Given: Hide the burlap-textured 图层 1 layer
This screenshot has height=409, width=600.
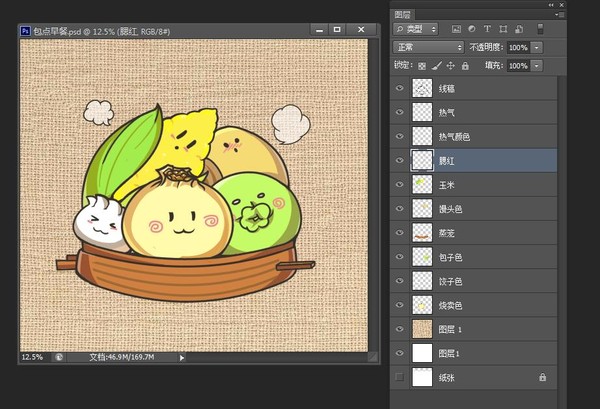Looking at the screenshot, I should coord(399,329).
